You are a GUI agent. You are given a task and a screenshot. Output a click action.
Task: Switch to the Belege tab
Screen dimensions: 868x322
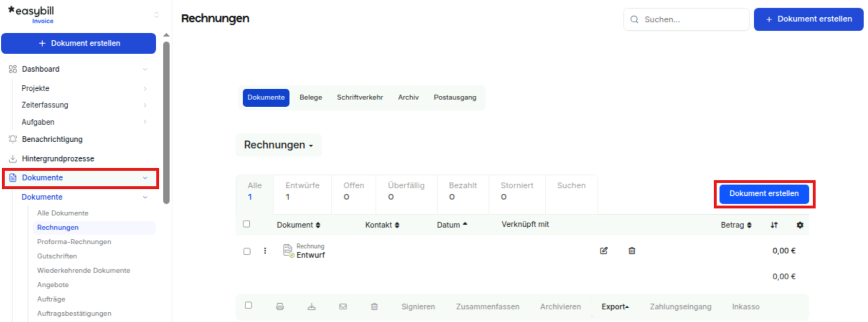[x=311, y=98]
